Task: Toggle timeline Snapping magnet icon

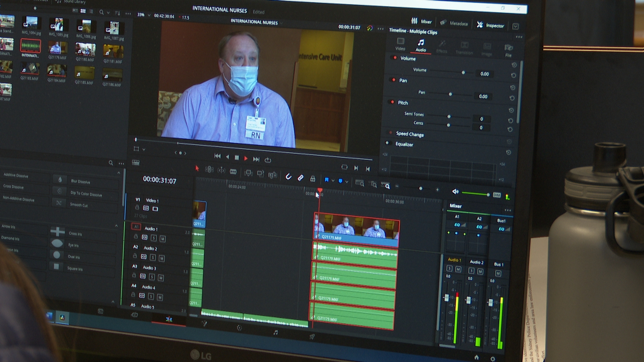Action: click(x=288, y=177)
